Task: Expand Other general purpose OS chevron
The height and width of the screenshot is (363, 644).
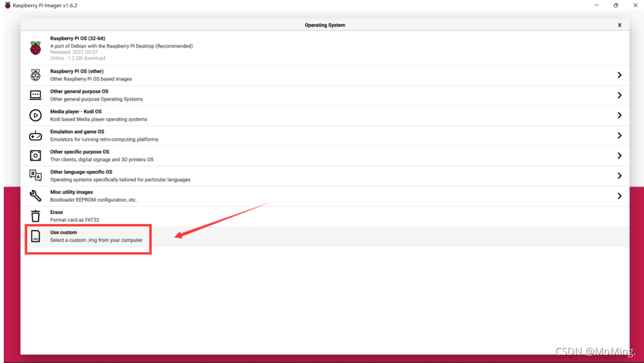Action: click(619, 95)
